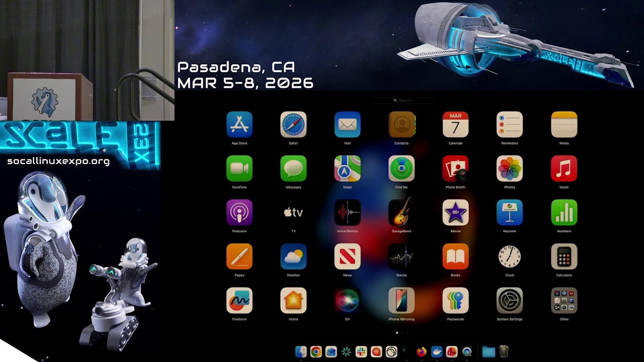Open the Calendar app
The height and width of the screenshot is (362, 644).
455,125
